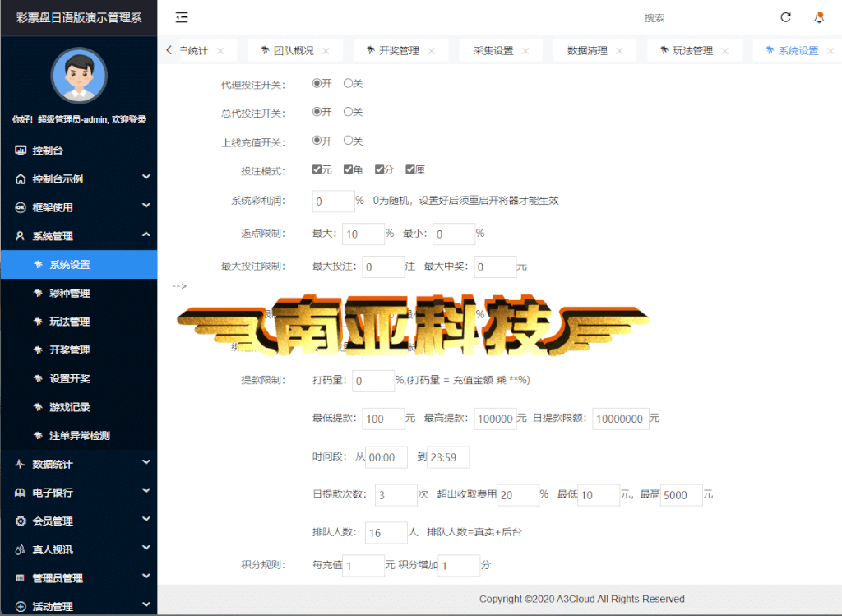This screenshot has width=842, height=616.
Task: Close the 团队概况 tab
Action: (x=326, y=50)
